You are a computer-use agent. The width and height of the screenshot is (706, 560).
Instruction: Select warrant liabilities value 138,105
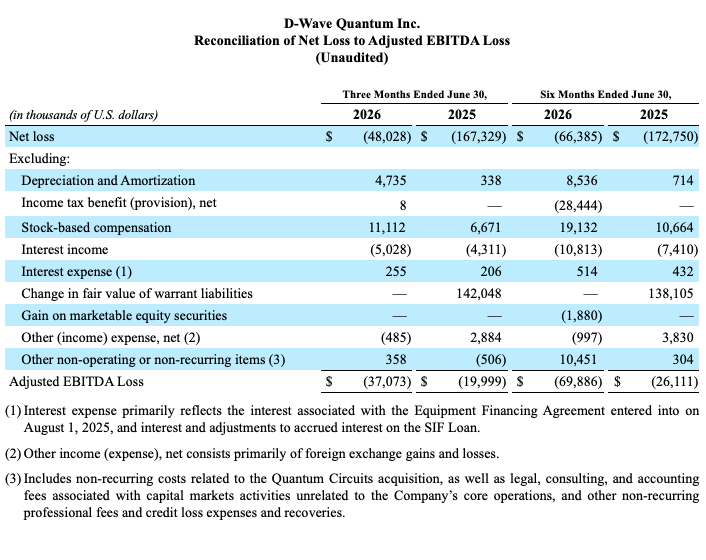(671, 294)
